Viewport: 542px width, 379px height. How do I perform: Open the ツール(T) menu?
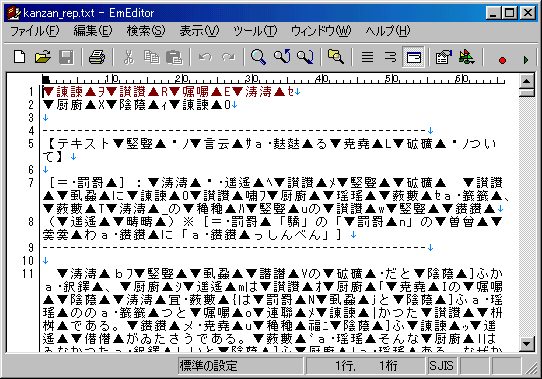point(255,31)
